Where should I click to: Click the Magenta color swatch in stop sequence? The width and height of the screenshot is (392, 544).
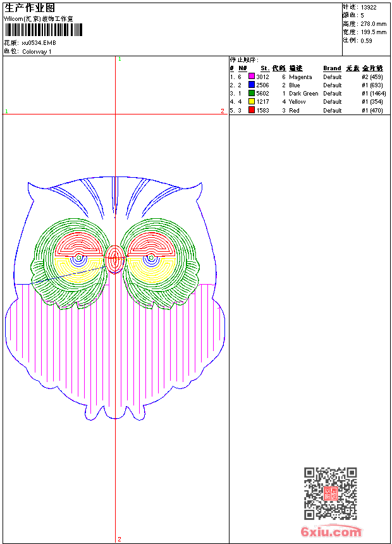tap(252, 77)
